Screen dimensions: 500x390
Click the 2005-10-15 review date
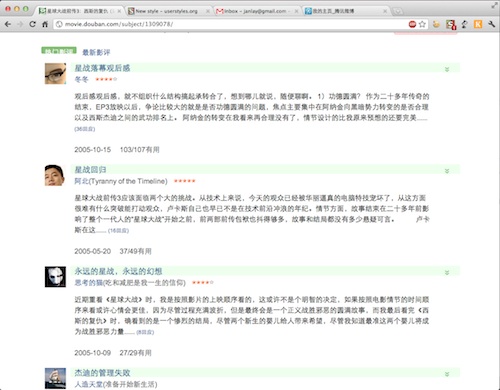coord(93,150)
